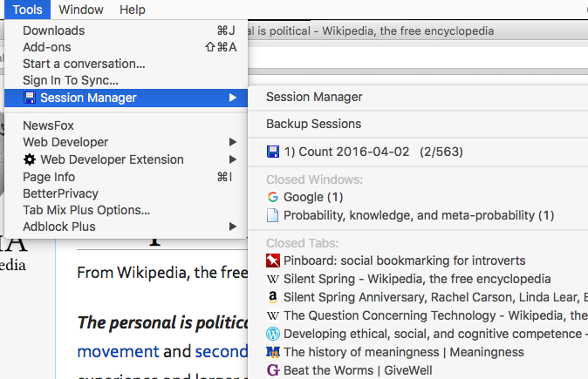Follow the second link in the Wikipedia article
The width and height of the screenshot is (588, 379).
222,352
